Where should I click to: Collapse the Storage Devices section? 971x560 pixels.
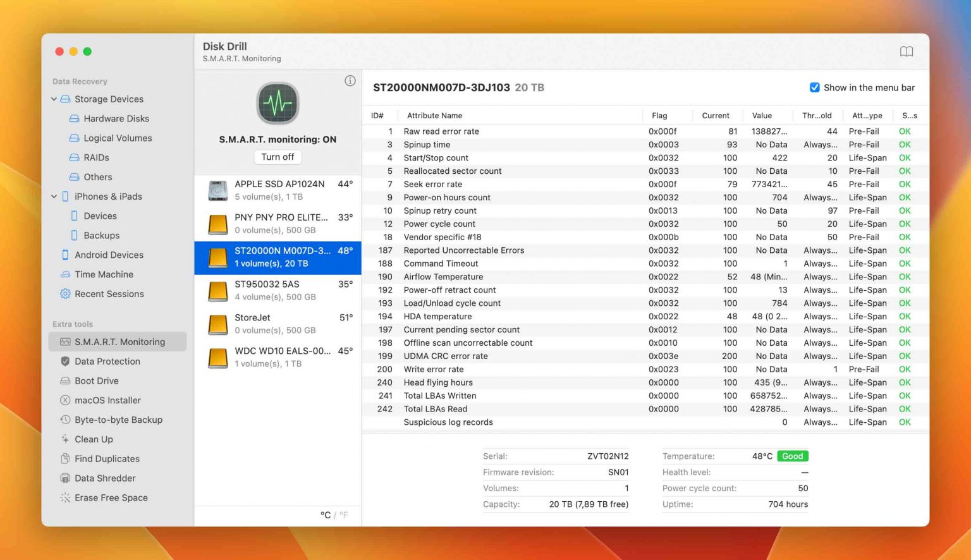(x=54, y=99)
